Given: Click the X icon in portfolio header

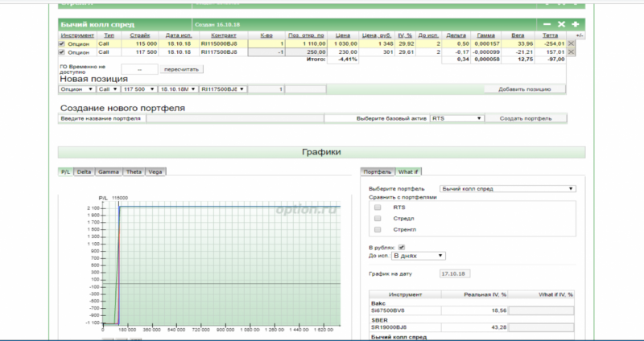Looking at the screenshot, I should [562, 25].
